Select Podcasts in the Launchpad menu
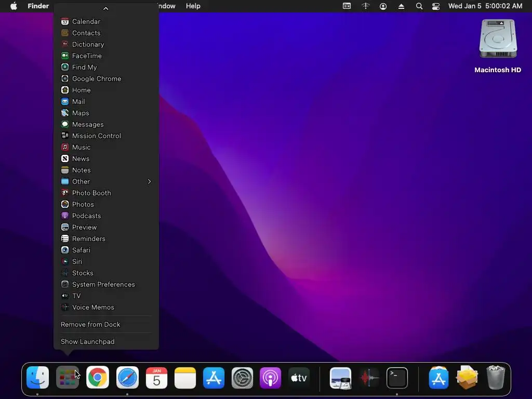Screen dimensions: 532x399 pos(106,216)
